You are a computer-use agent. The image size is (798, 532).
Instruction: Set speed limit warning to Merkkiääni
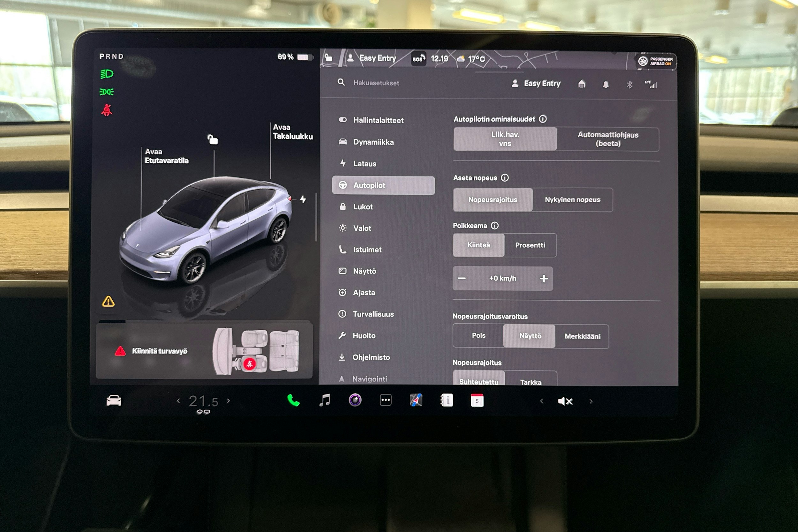(582, 336)
